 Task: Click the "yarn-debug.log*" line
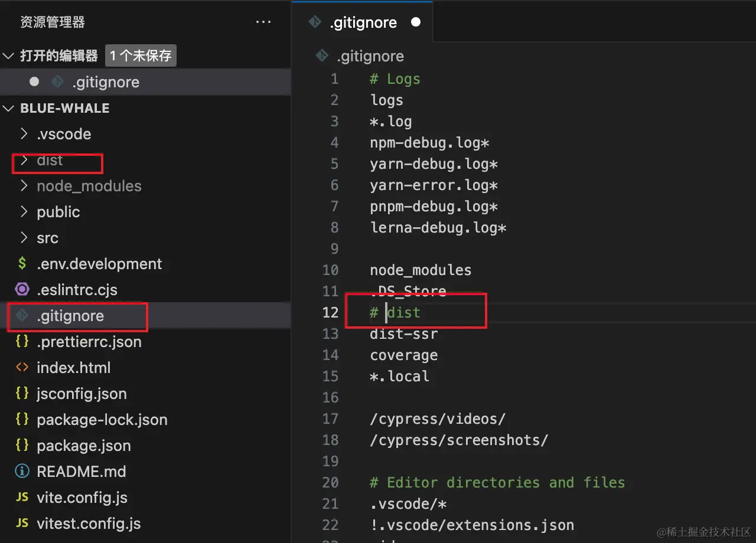[434, 164]
